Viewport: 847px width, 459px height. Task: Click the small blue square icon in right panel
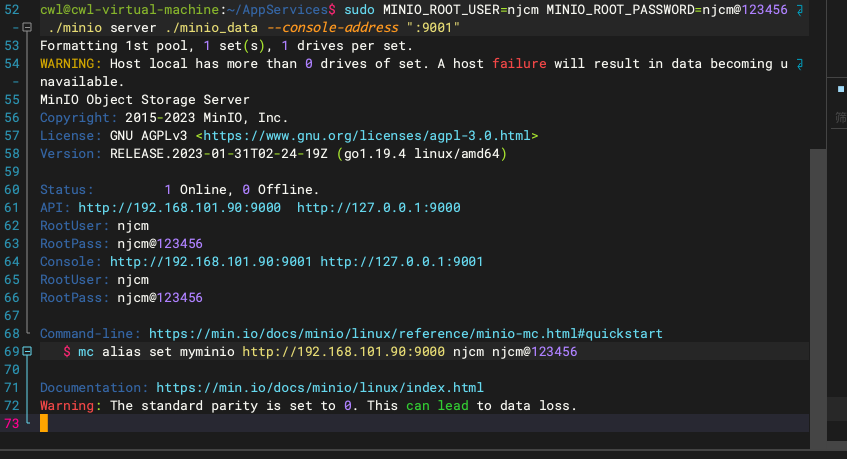[x=841, y=89]
